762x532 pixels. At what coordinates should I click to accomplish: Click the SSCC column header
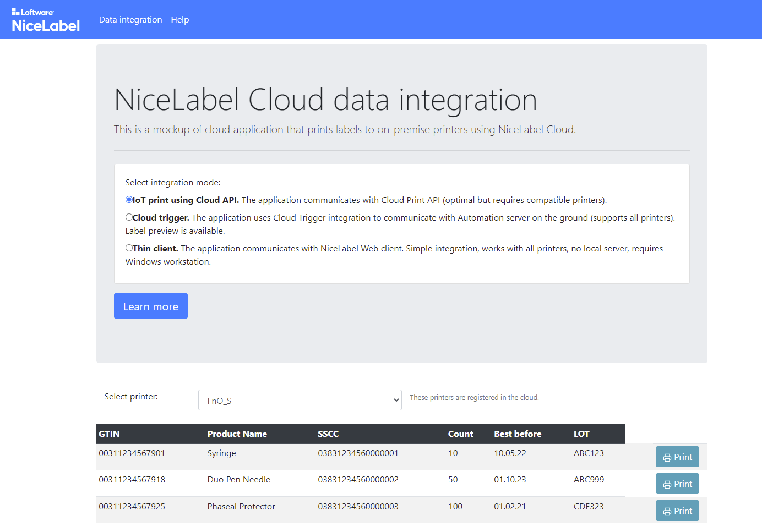point(328,434)
